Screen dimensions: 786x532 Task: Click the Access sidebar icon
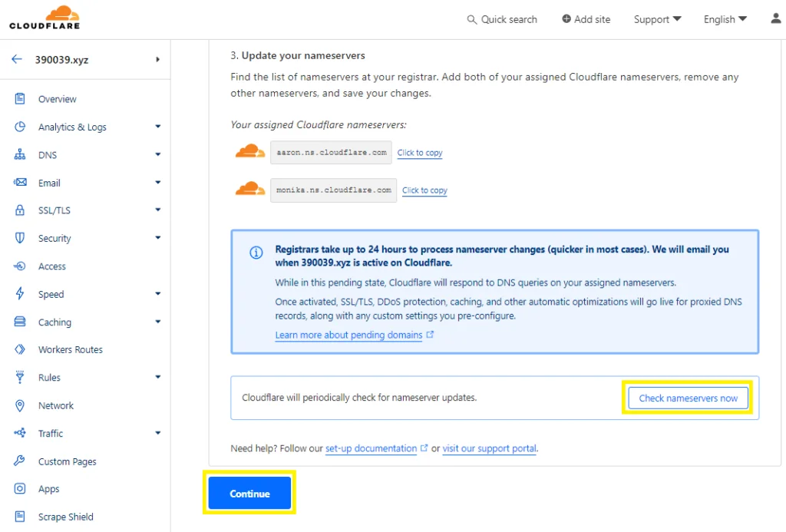pos(19,266)
